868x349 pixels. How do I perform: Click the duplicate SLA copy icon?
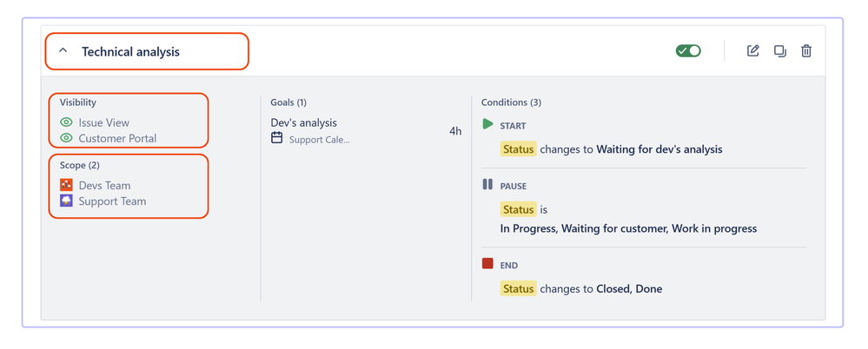(780, 51)
